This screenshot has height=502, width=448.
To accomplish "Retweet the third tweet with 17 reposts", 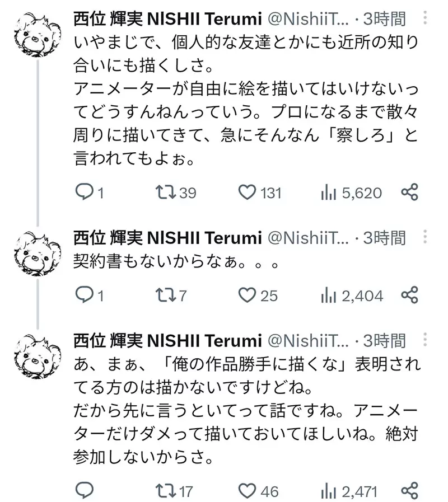I will click(x=165, y=491).
